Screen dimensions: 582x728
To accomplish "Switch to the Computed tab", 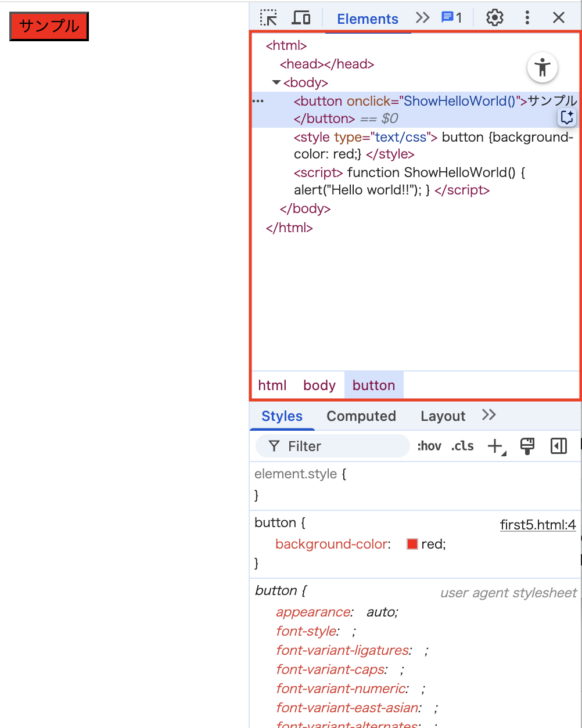I will pos(361,416).
